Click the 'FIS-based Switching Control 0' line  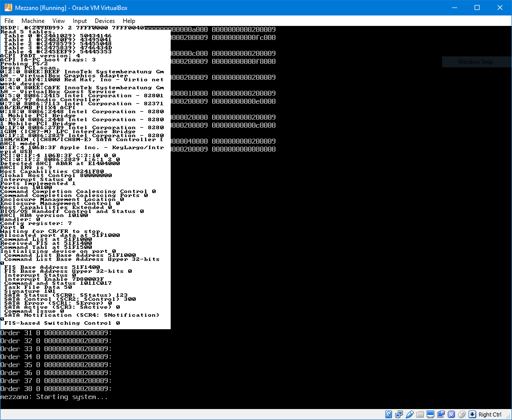[62, 323]
